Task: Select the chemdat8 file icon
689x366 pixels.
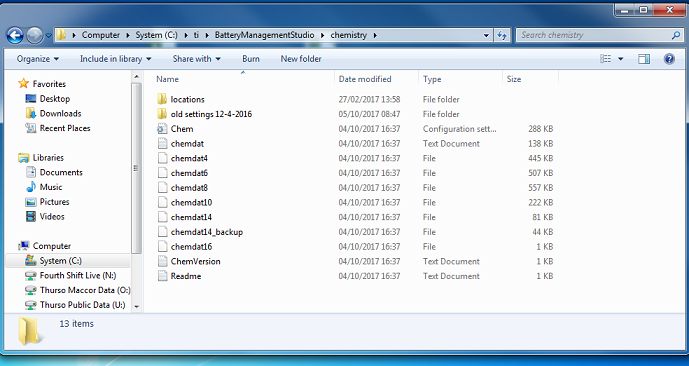Action: (162, 188)
